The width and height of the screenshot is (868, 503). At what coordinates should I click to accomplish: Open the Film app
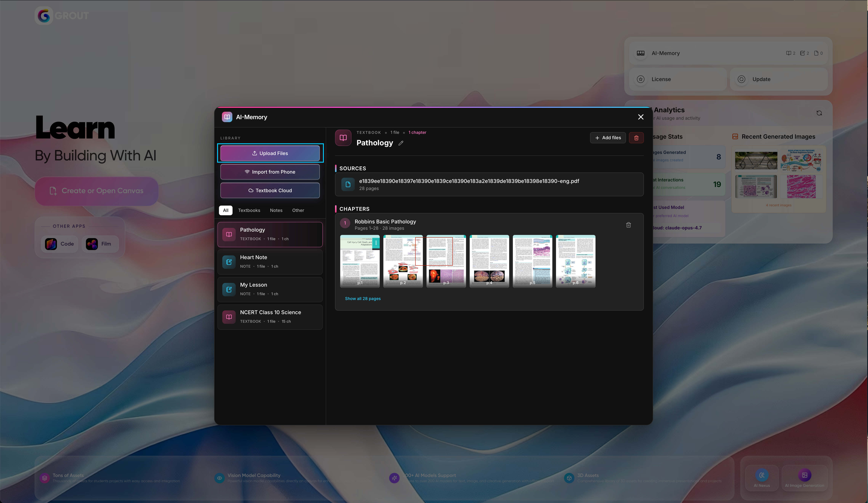(100, 244)
